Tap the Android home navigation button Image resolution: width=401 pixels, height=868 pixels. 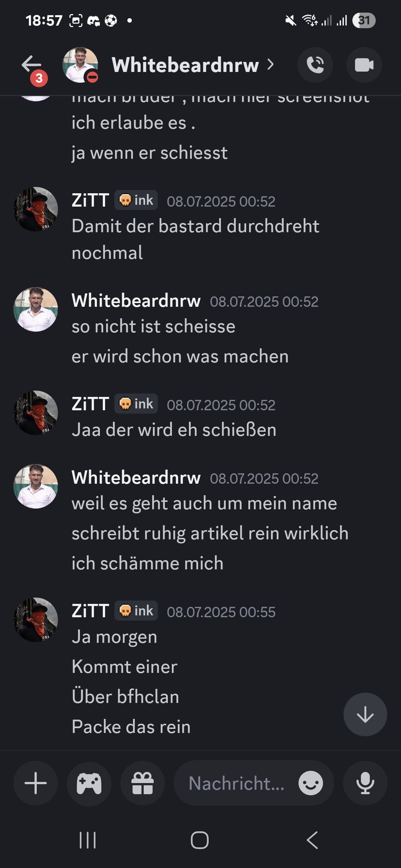[x=200, y=840]
